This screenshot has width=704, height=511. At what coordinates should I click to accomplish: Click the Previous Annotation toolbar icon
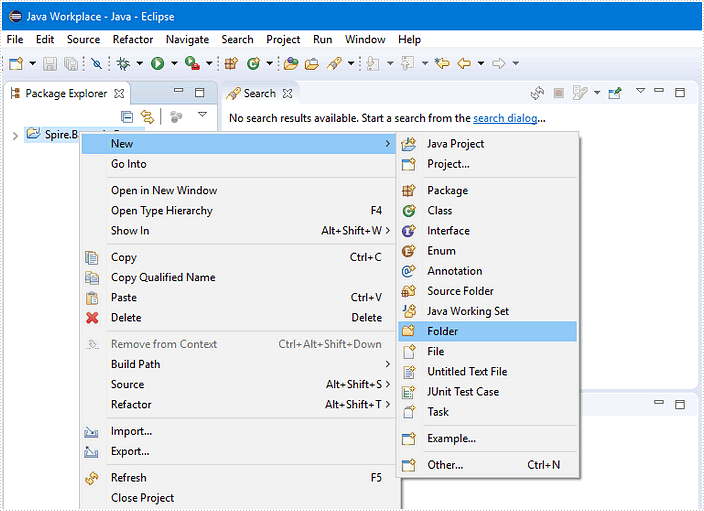point(407,63)
